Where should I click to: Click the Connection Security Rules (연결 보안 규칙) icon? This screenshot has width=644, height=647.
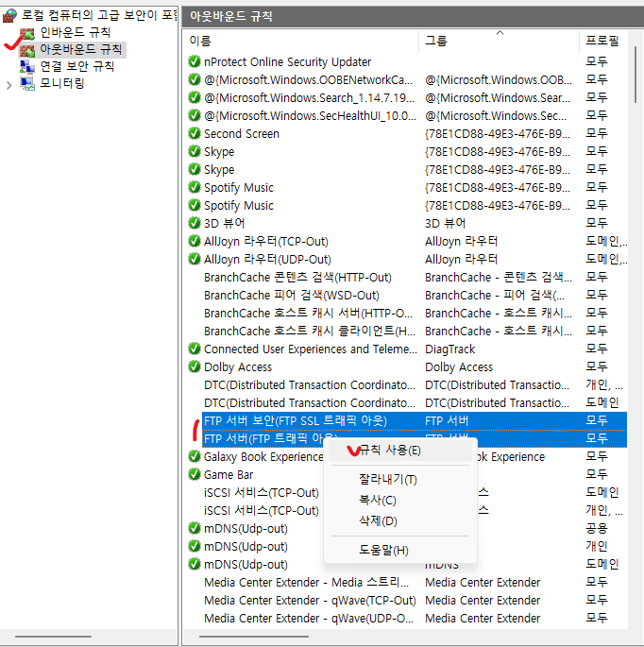pyautogui.click(x=27, y=67)
